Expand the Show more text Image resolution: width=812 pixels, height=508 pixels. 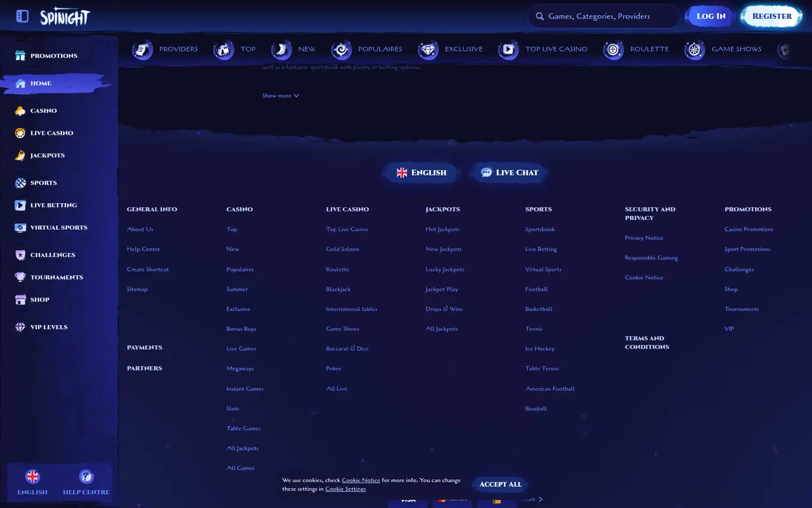(280, 96)
